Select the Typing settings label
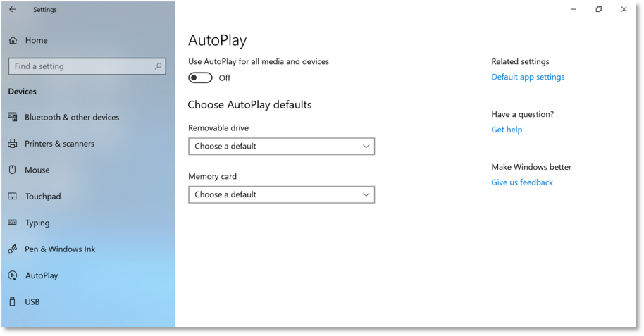 (37, 223)
